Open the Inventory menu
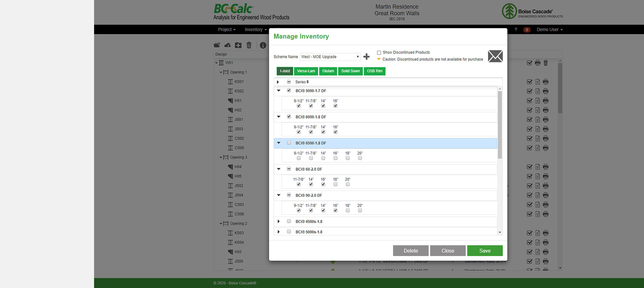The width and height of the screenshot is (644, 288). click(x=256, y=29)
